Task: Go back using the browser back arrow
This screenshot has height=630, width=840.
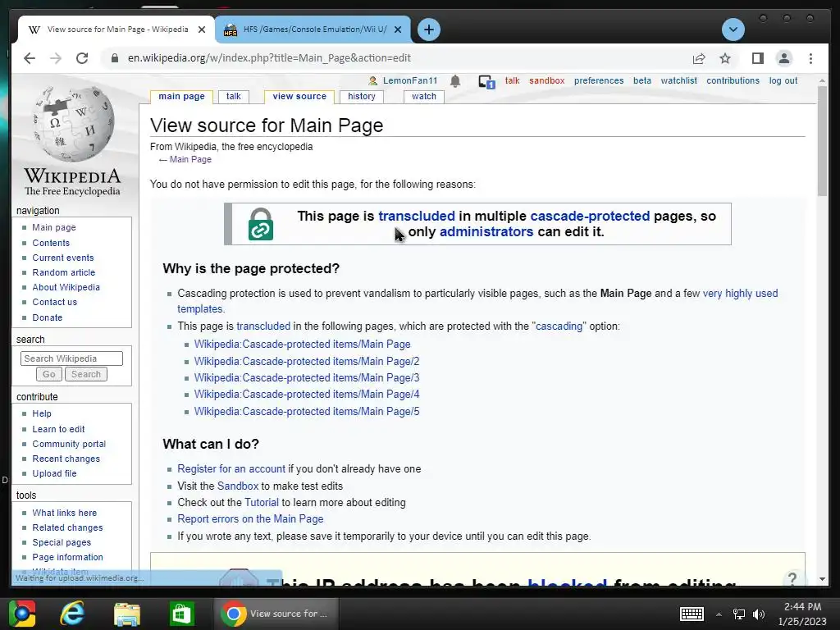Action: coord(30,58)
